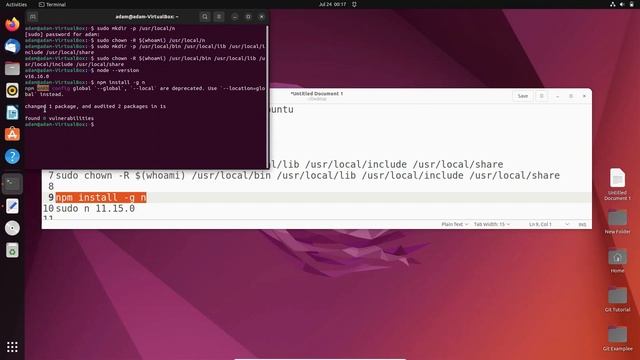
Task: Open the Terminal app menu in top bar
Action: coord(52,4)
